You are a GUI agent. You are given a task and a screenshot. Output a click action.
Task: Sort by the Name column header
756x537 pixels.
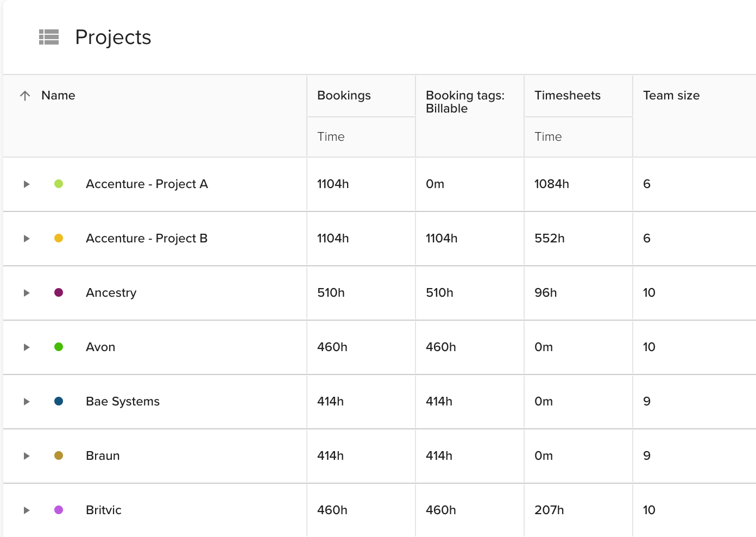58,96
